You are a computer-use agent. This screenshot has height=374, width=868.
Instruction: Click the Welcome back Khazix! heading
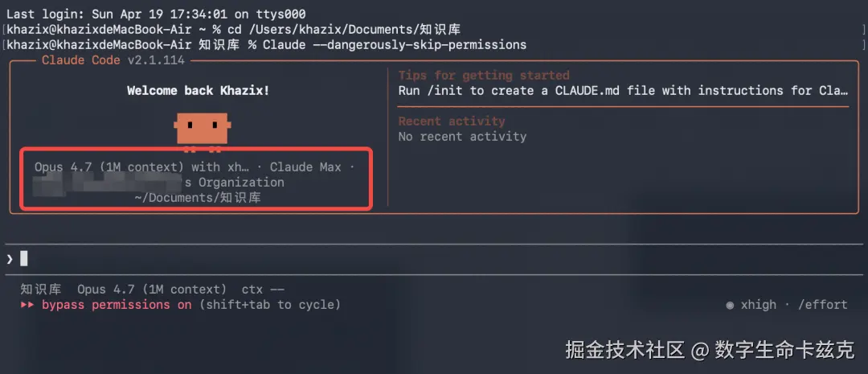point(199,91)
